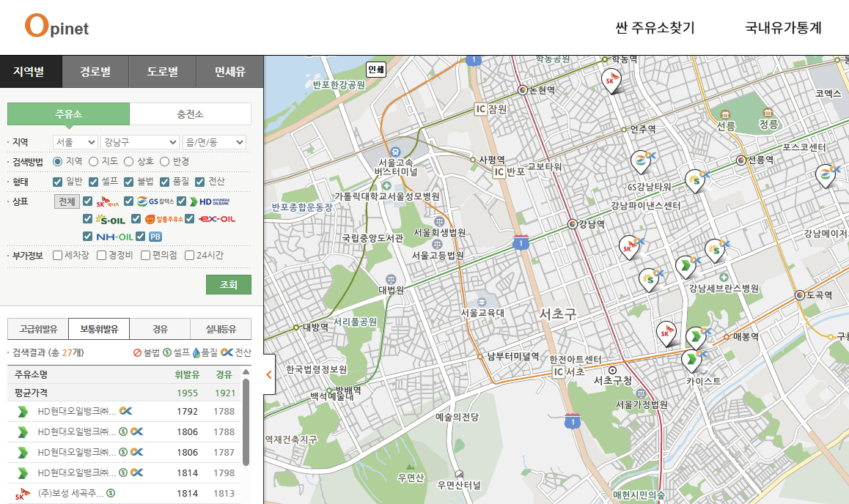This screenshot has width=849, height=504.
Task: Click SK icon in the 보성 세곡주 row
Action: (x=22, y=494)
